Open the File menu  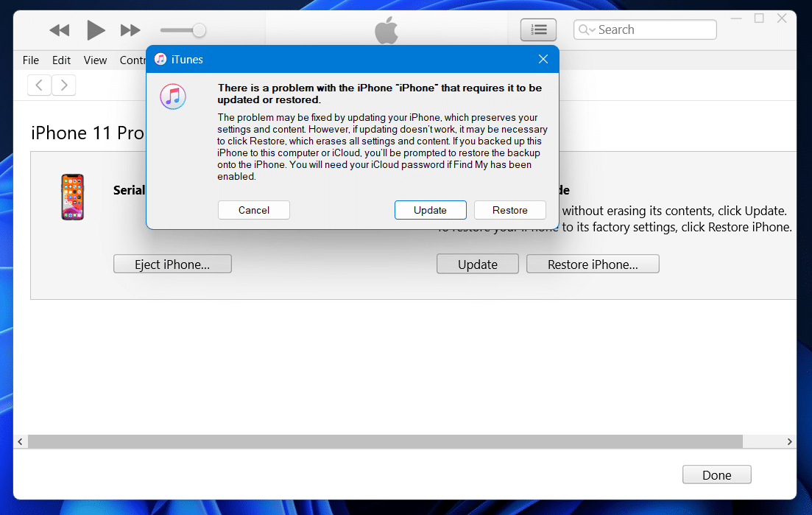31,60
